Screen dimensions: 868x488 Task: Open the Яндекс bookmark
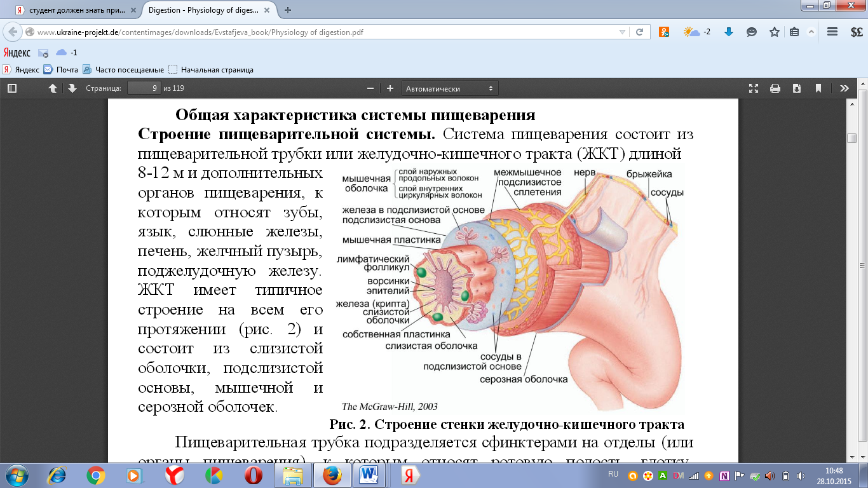[20, 70]
